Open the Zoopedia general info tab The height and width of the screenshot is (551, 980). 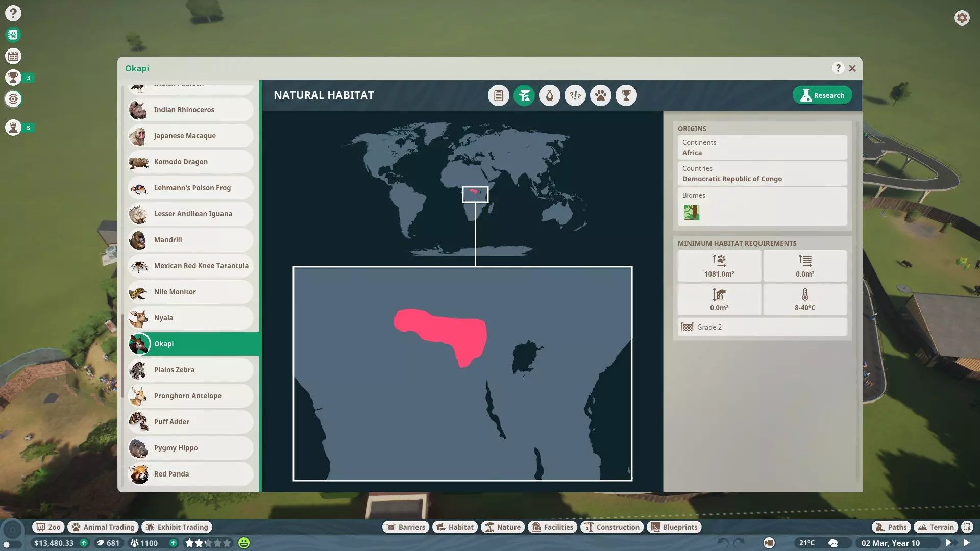(498, 95)
